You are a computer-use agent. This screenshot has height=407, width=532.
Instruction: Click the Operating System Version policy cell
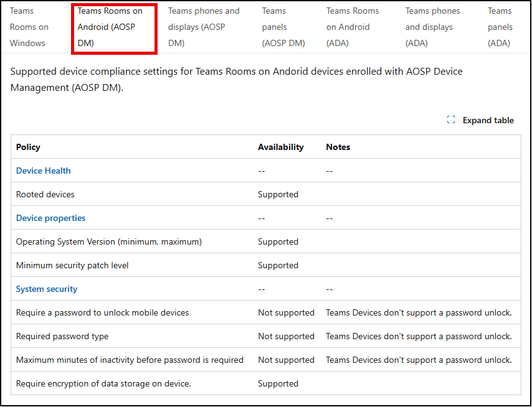(x=109, y=241)
